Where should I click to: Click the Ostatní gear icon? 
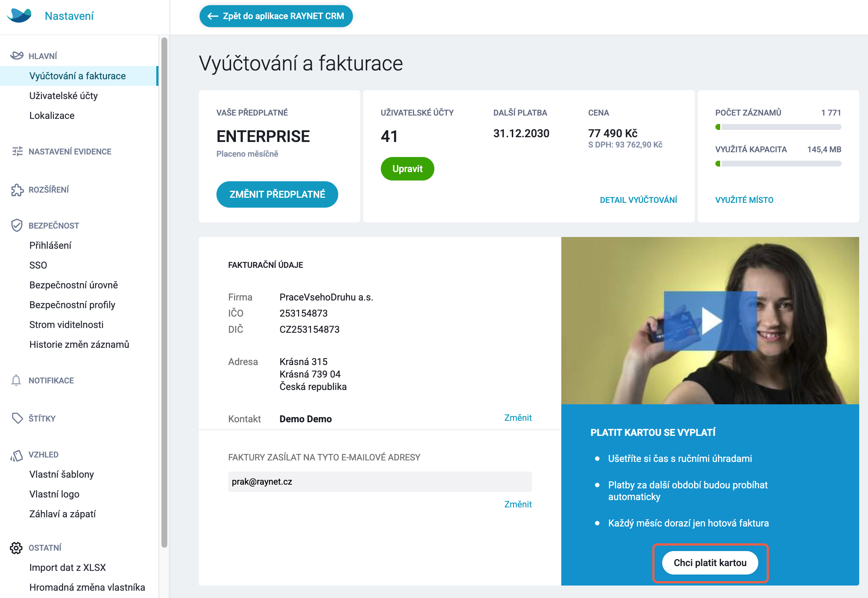(x=16, y=548)
